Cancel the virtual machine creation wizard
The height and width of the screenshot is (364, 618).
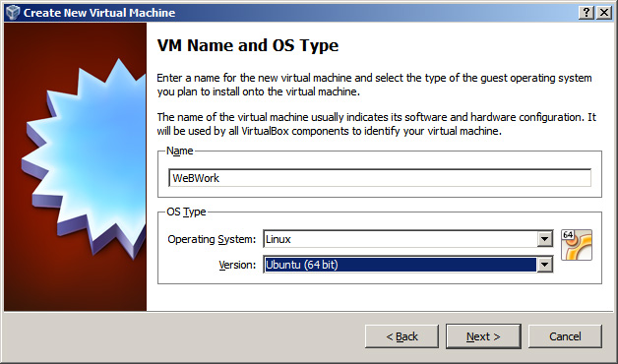tap(565, 336)
